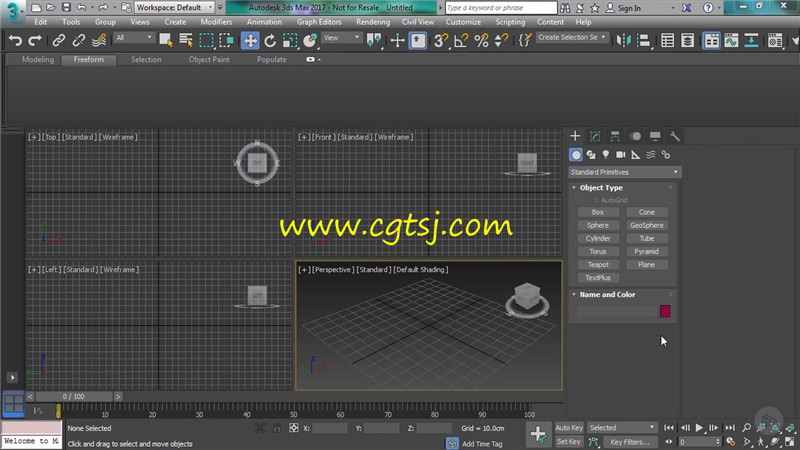Open Key Filters dialog

[630, 442]
